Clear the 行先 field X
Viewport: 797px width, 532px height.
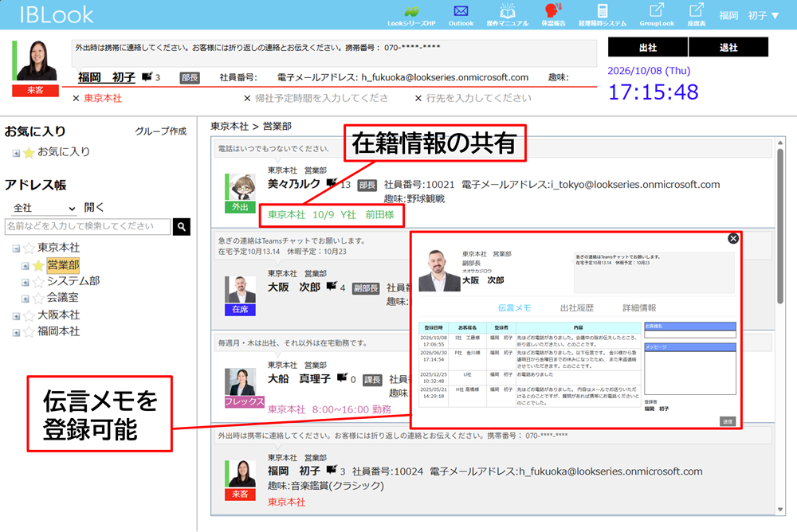[418, 99]
